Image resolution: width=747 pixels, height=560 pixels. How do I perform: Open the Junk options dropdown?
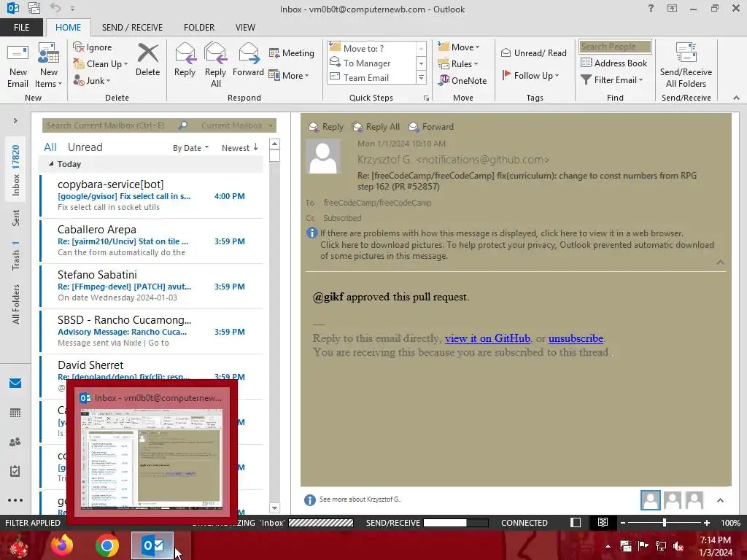pyautogui.click(x=92, y=80)
